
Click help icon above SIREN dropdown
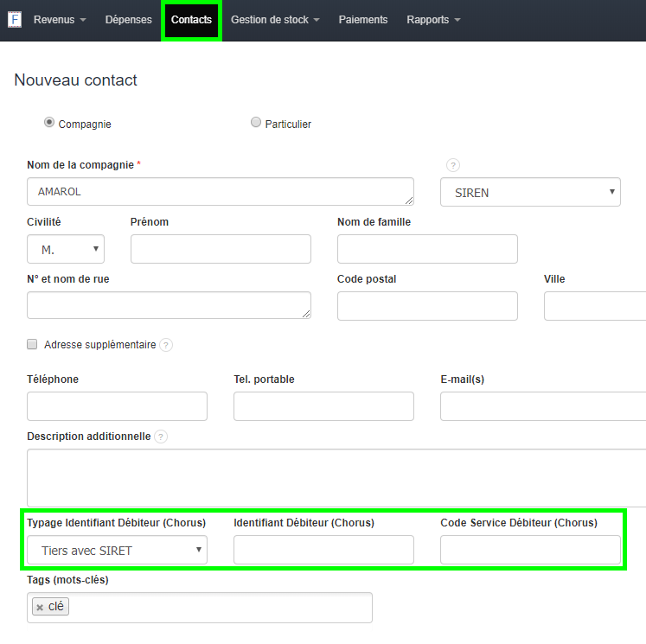point(452,165)
